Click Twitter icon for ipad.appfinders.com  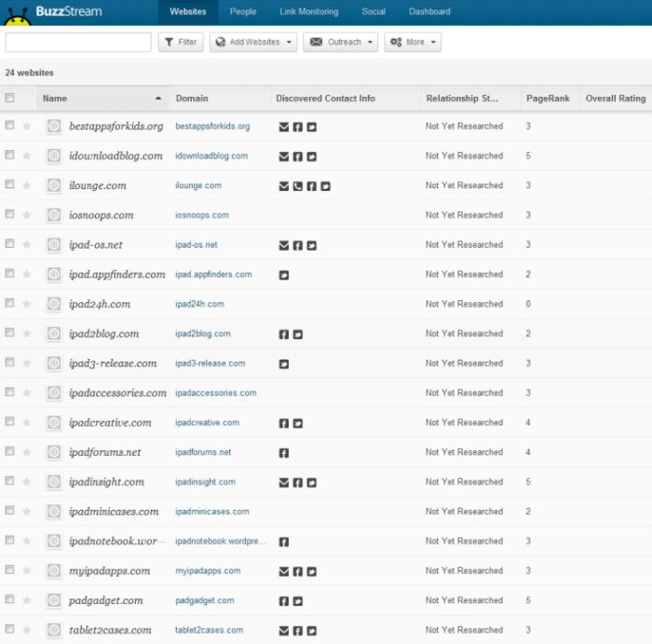pyautogui.click(x=283, y=275)
